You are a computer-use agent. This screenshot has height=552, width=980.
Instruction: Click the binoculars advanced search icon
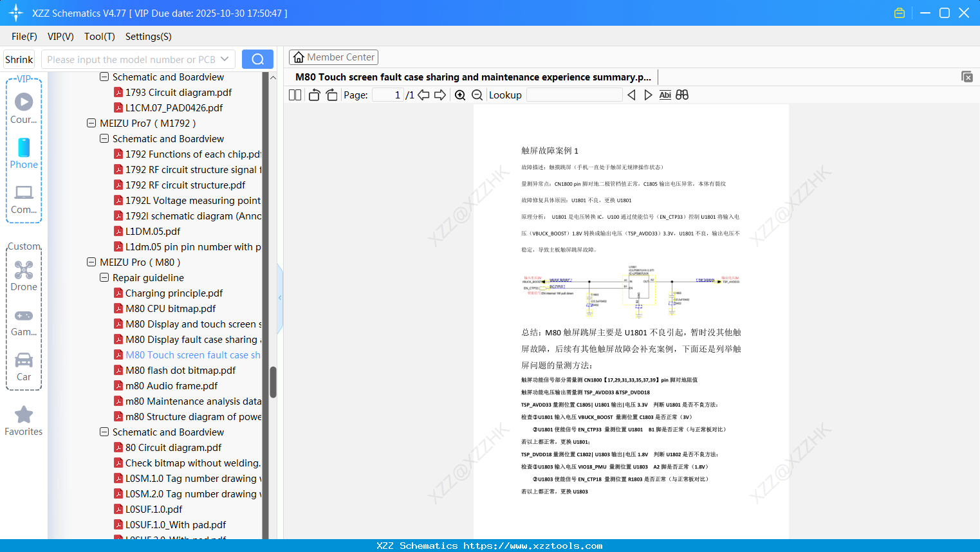click(682, 95)
